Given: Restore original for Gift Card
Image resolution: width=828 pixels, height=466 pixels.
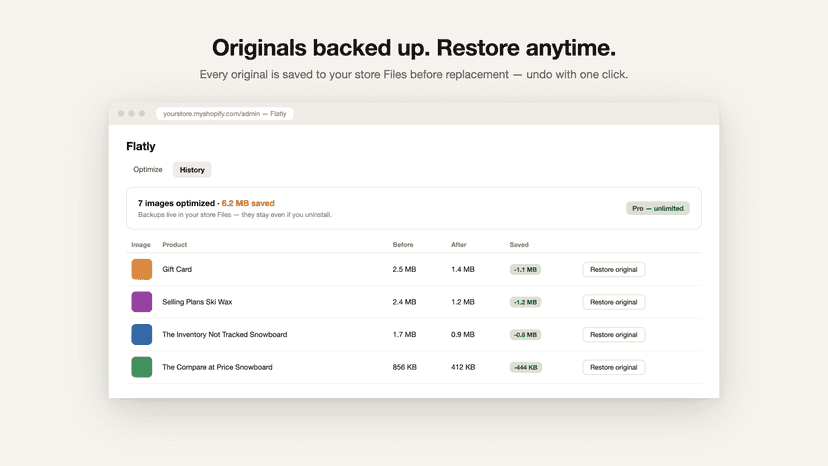Looking at the screenshot, I should coord(614,269).
